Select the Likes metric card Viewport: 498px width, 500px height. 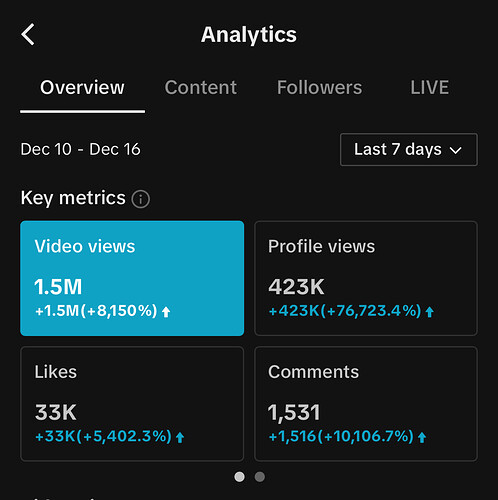pyautogui.click(x=132, y=404)
